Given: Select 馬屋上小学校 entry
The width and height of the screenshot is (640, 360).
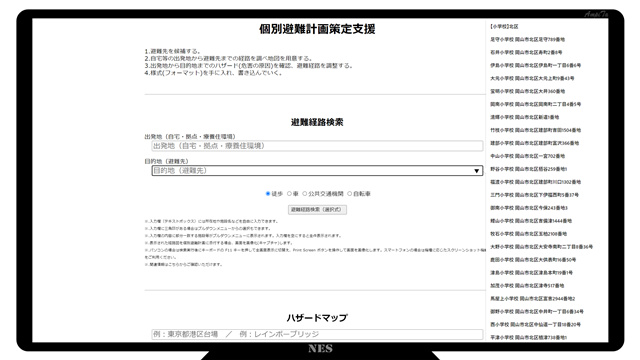Looking at the screenshot, I should click(x=533, y=299).
